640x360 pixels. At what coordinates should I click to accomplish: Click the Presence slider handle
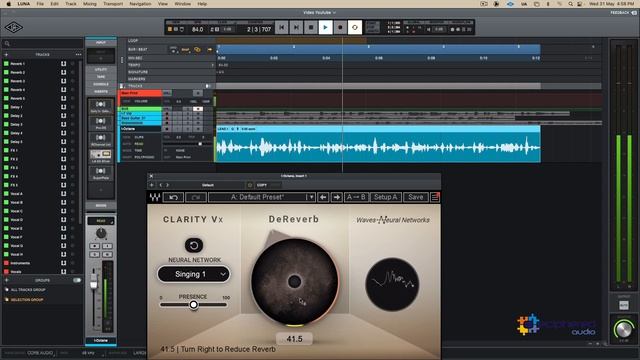click(x=193, y=304)
